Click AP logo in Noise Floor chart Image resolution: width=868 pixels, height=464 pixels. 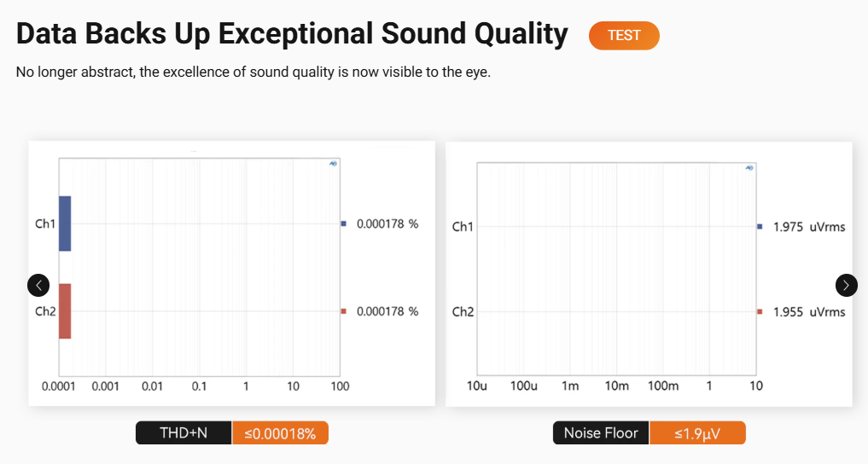click(749, 168)
